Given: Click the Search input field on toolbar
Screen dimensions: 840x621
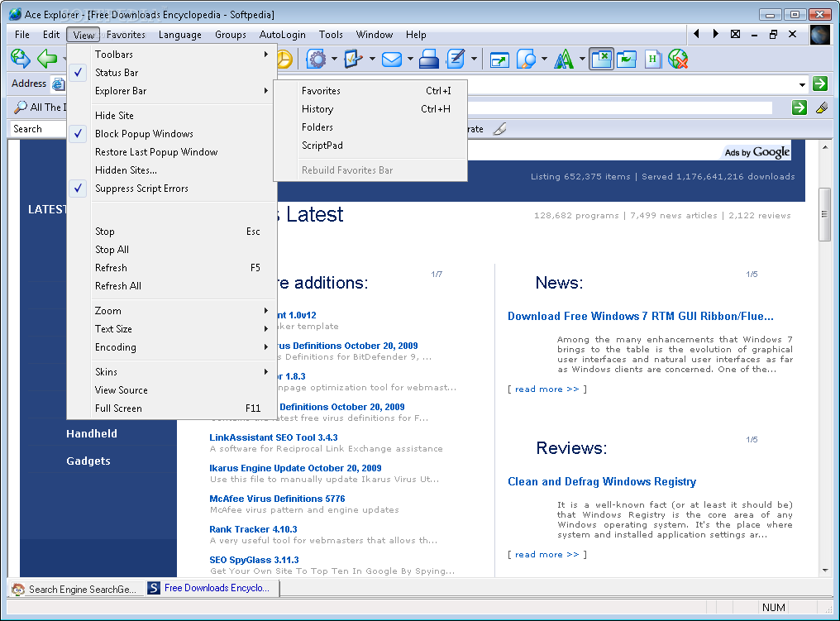Looking at the screenshot, I should (39, 129).
